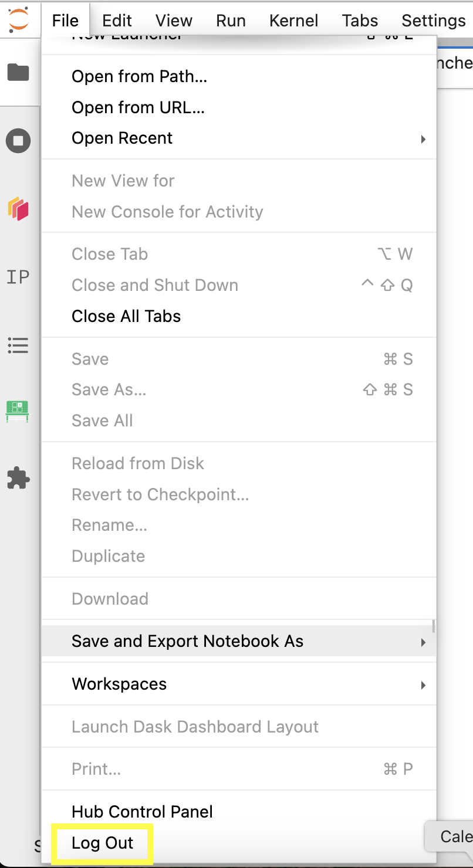Choose Open from URL in the File menu
This screenshot has height=868, width=473.
[x=138, y=107]
